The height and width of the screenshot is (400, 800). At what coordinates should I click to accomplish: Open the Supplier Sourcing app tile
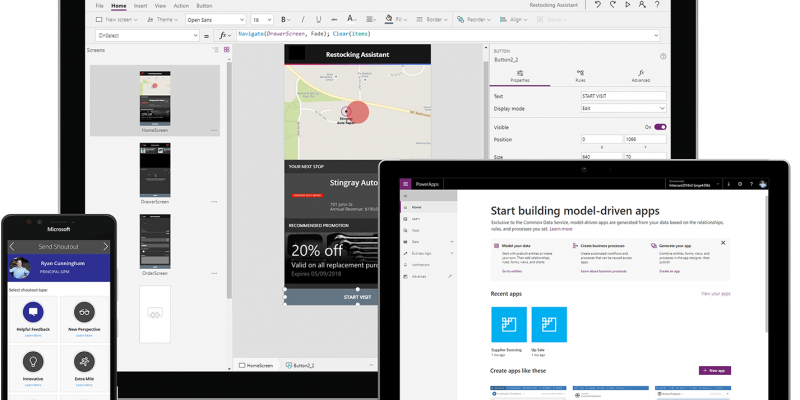(x=508, y=324)
